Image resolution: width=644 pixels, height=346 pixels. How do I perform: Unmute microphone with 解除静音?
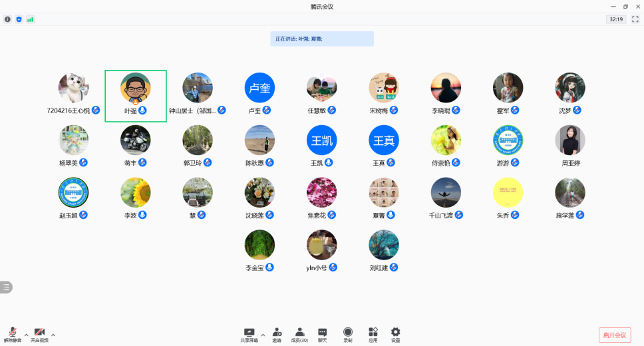(12, 333)
